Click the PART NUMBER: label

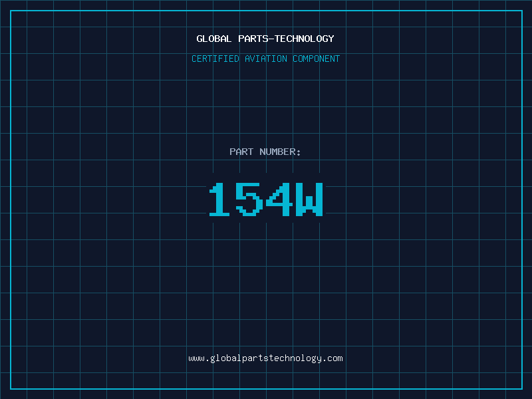point(265,152)
